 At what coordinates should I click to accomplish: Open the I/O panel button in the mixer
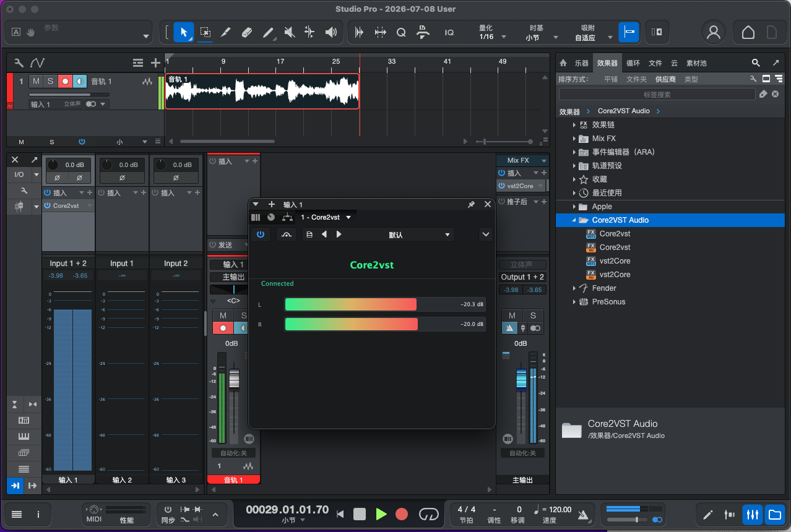point(19,175)
